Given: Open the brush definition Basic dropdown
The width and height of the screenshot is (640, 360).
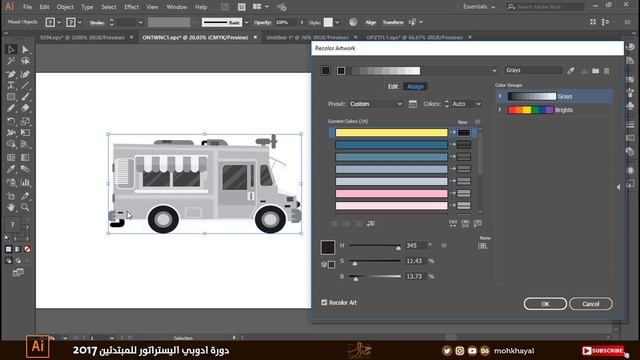Looking at the screenshot, I should click(246, 22).
